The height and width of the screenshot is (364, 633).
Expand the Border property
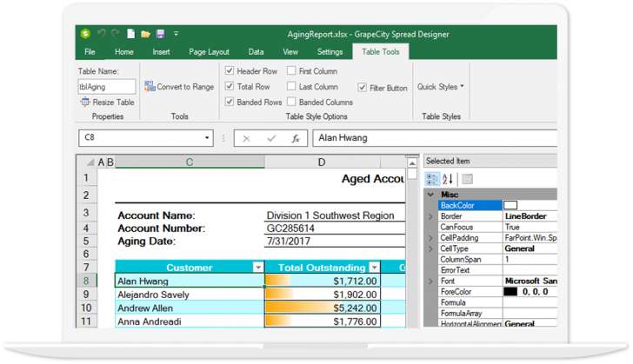click(430, 216)
